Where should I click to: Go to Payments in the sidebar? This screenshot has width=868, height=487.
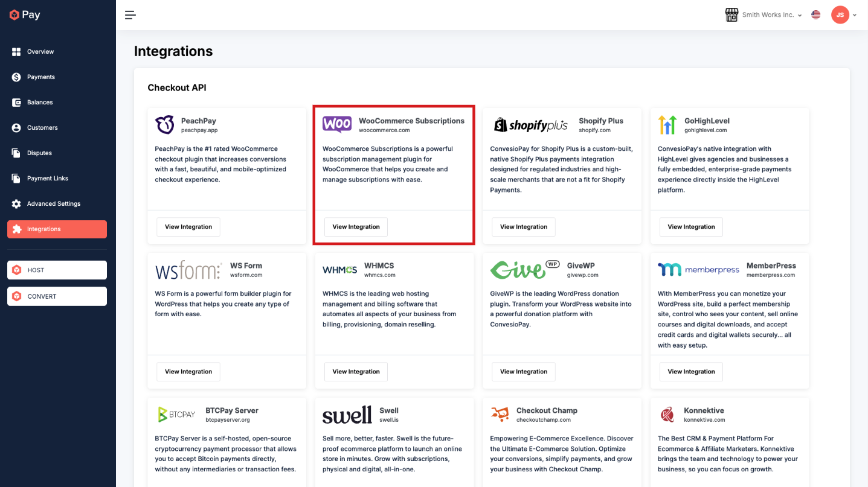(x=57, y=77)
